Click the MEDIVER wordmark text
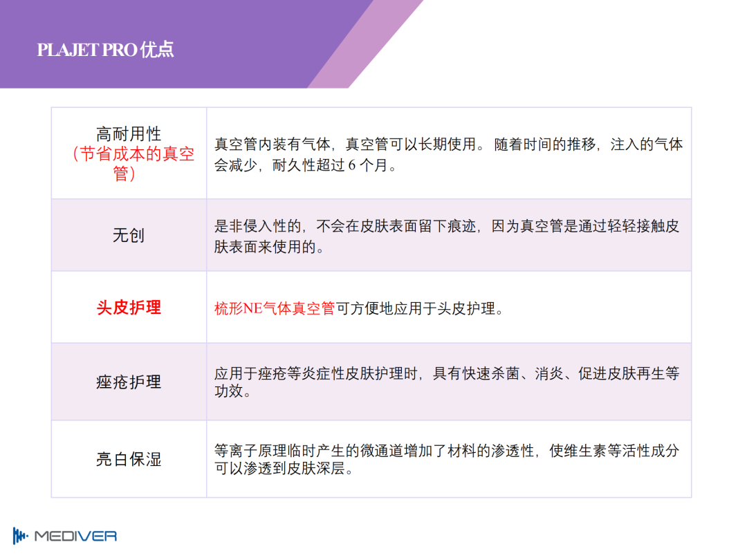This screenshot has width=747, height=560. (x=76, y=536)
